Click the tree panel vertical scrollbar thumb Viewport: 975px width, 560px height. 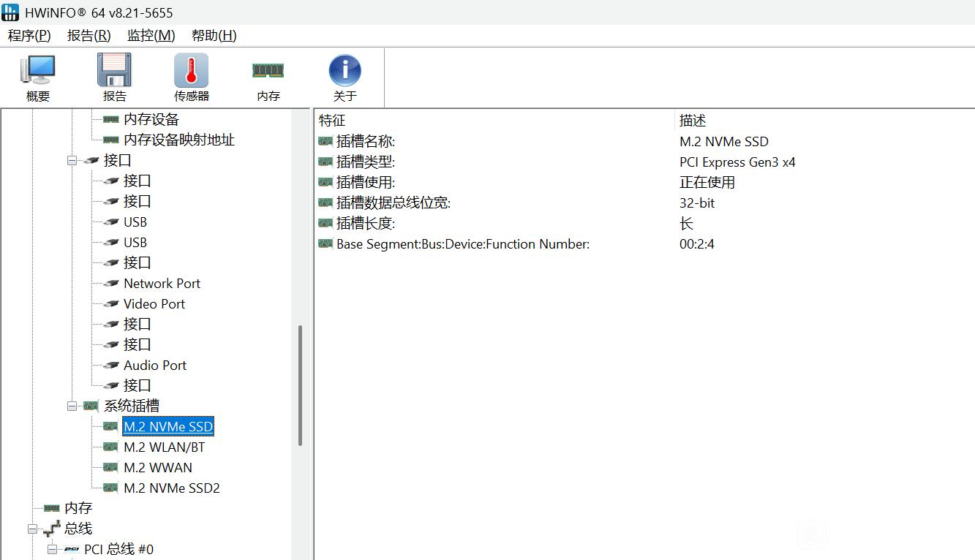point(300,385)
